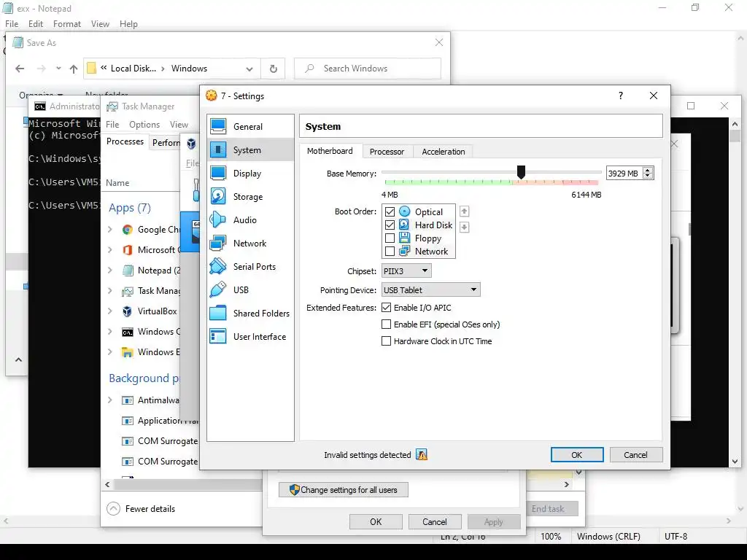Click the Floppy icon in Boot Order
The width and height of the screenshot is (747, 560).
pos(404,238)
